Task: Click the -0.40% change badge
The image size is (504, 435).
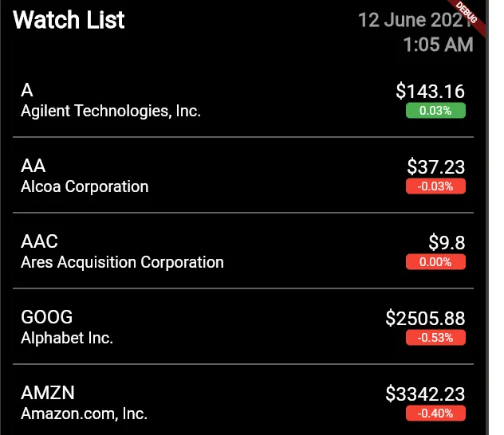Action: tap(435, 413)
